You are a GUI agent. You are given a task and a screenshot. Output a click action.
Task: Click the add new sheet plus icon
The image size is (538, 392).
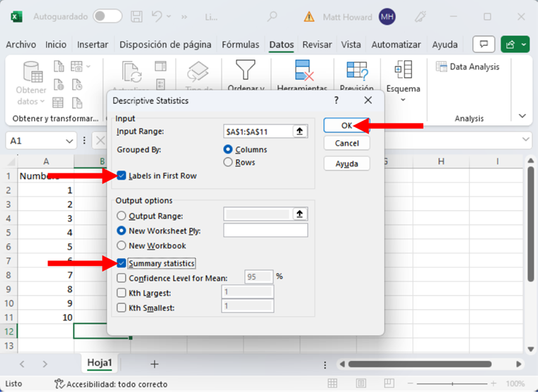(154, 364)
